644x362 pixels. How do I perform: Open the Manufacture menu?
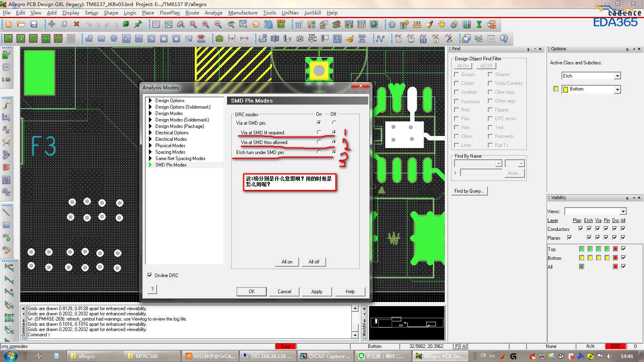(x=243, y=13)
